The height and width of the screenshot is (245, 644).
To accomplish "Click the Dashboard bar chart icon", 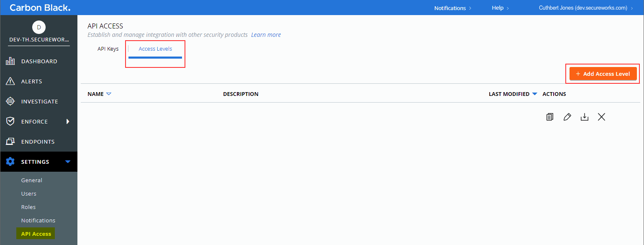I will [10, 62].
